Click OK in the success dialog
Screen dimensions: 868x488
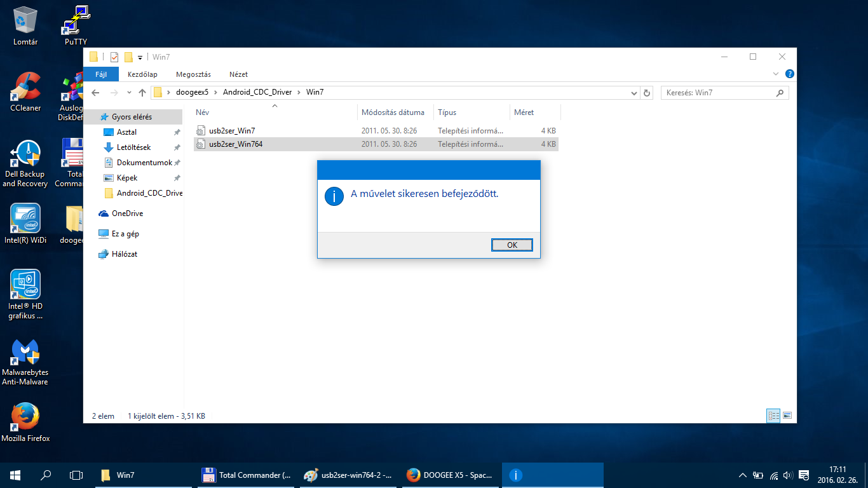pyautogui.click(x=512, y=245)
